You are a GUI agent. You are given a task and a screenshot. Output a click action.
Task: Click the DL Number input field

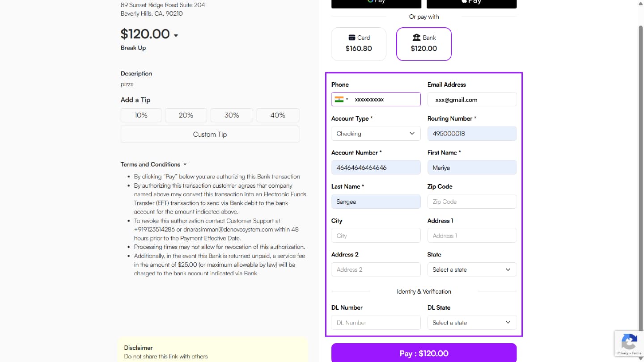(376, 323)
